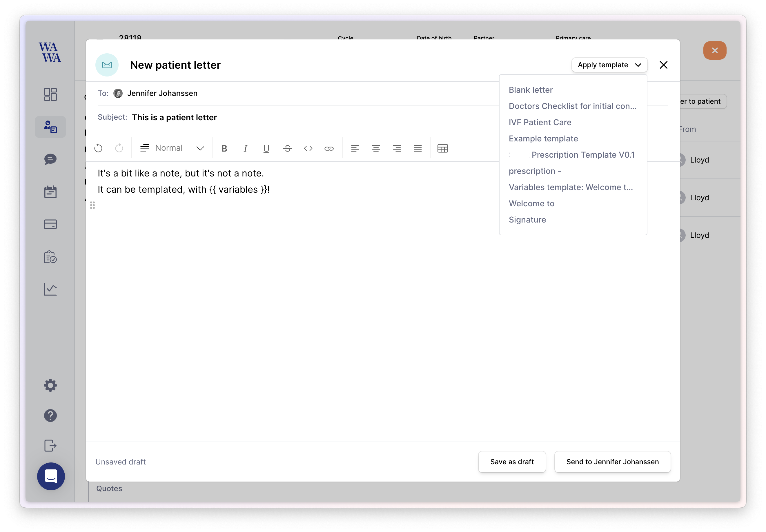Pick the Signature template option
The image size is (766, 532).
click(527, 220)
